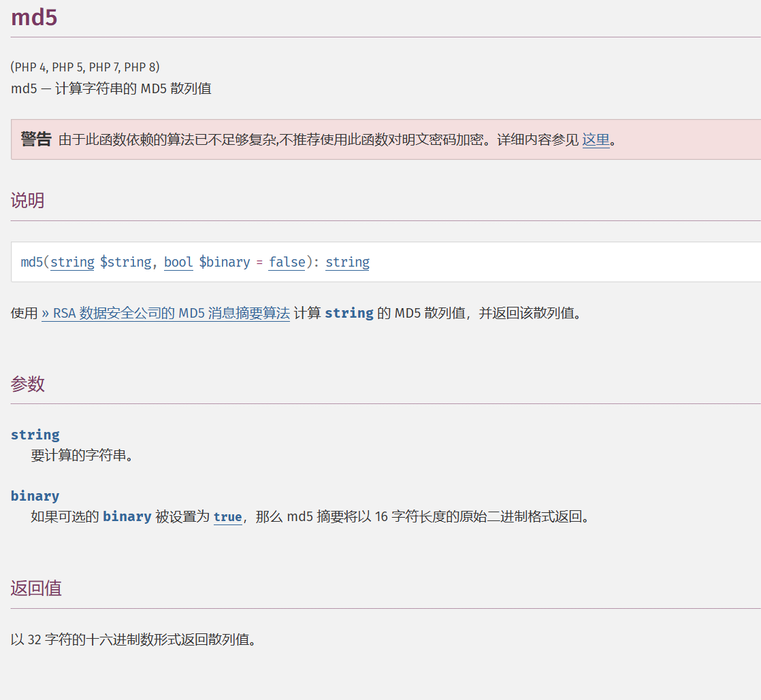This screenshot has height=700, width=761.
Task: Click the true link in binary description
Action: pyautogui.click(x=227, y=517)
